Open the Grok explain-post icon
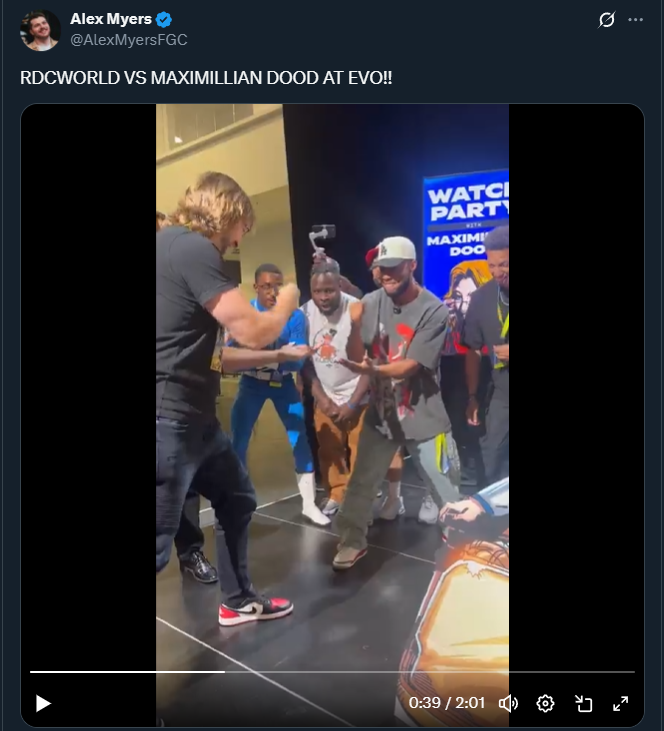 point(607,20)
